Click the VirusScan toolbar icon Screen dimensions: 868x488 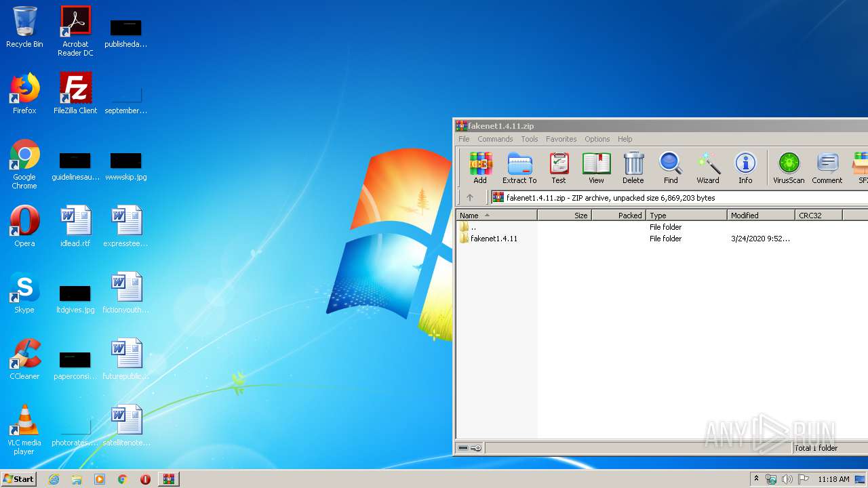[789, 168]
